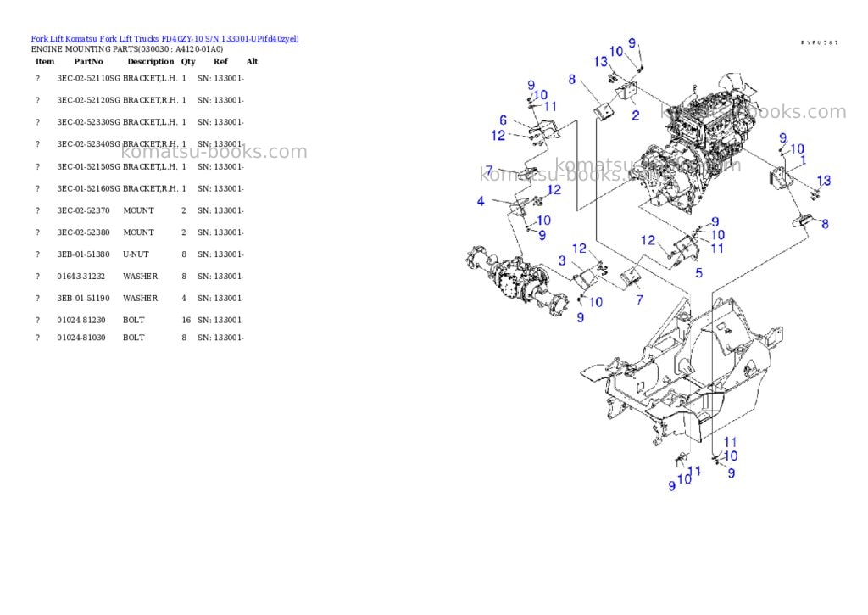Viewport: 868px width, 615px height.
Task: Open the FD40ZY-10 S/N 133001-UP link
Action: (230, 39)
